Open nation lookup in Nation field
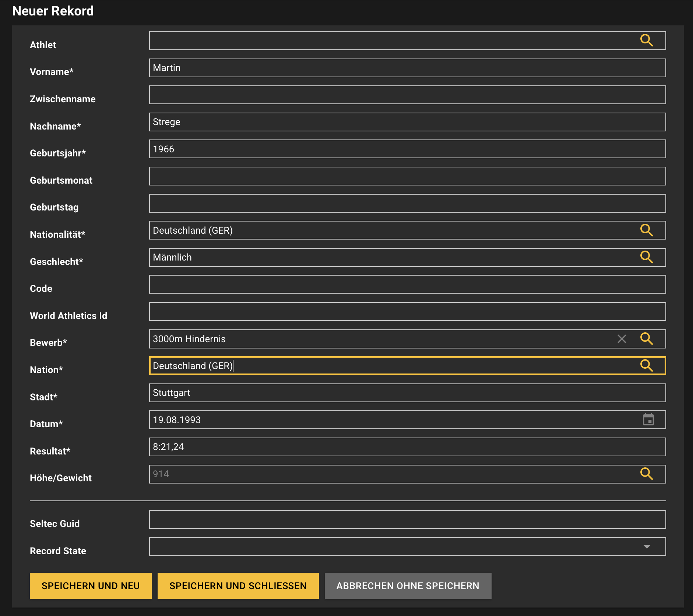This screenshot has height=616, width=693. (647, 366)
